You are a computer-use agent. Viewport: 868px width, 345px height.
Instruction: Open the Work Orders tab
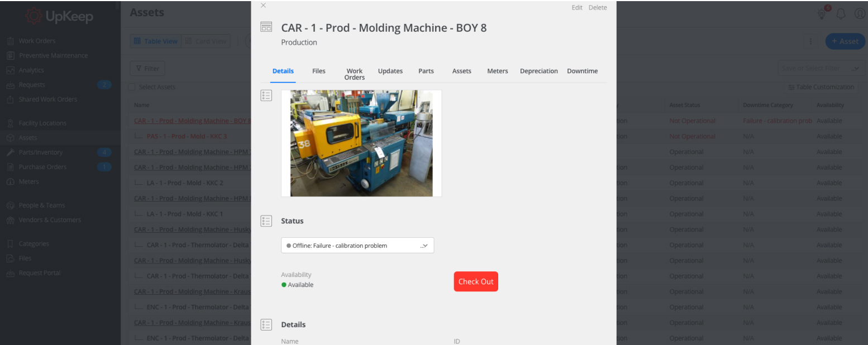pos(355,74)
